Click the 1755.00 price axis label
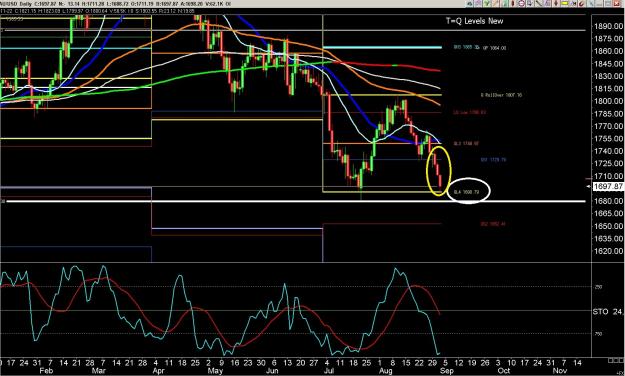The height and width of the screenshot is (376, 625). pyautogui.click(x=609, y=139)
